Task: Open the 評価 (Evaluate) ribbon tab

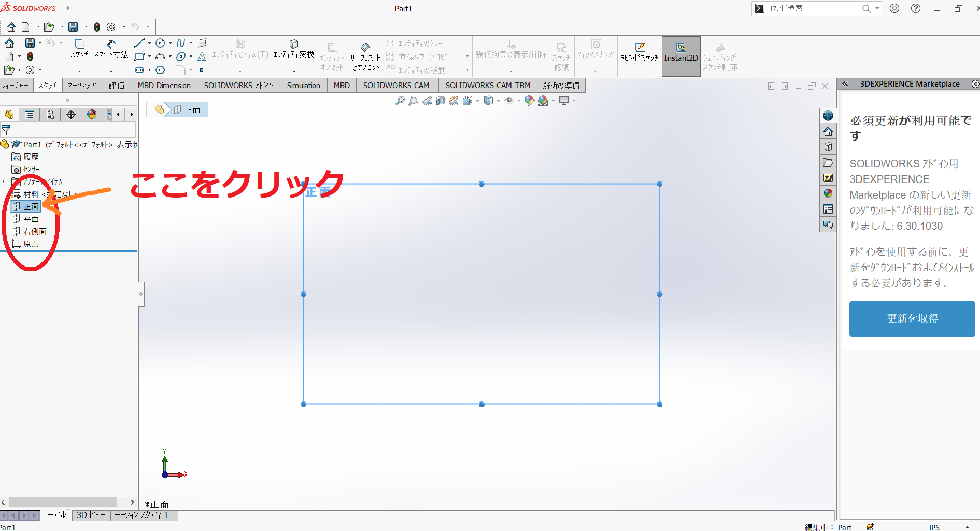Action: 117,86
